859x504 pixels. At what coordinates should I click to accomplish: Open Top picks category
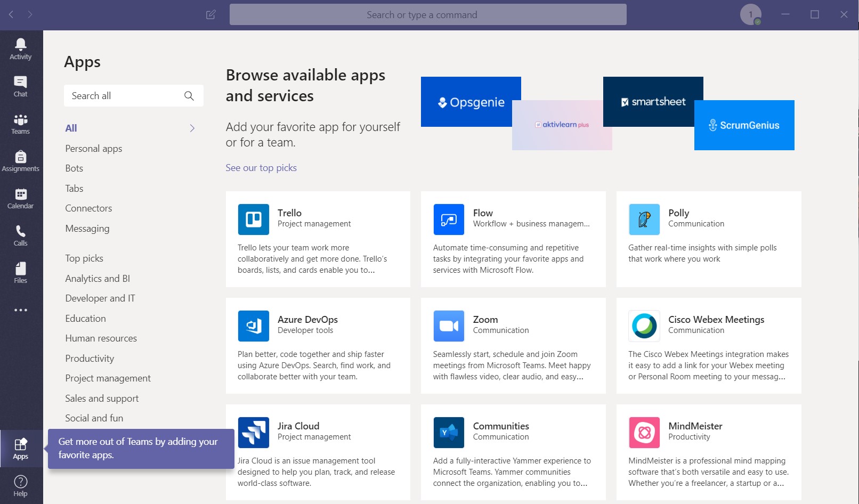click(x=84, y=258)
